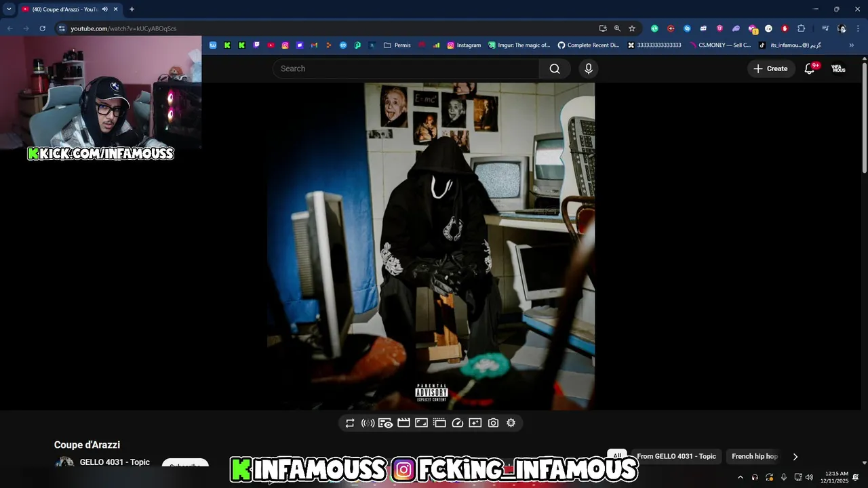Viewport: 868px width, 488px height.
Task: Open the 333333333333333 bookmark
Action: pyautogui.click(x=654, y=45)
